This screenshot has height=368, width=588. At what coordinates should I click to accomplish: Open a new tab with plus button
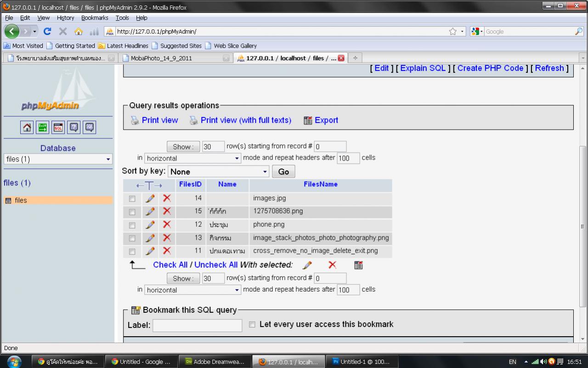click(x=355, y=58)
